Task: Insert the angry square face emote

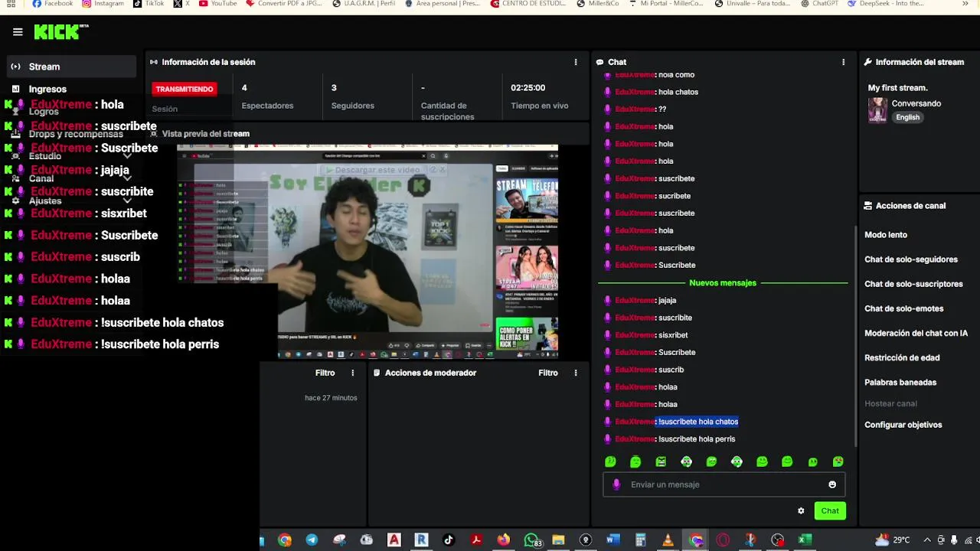Action: (661, 461)
